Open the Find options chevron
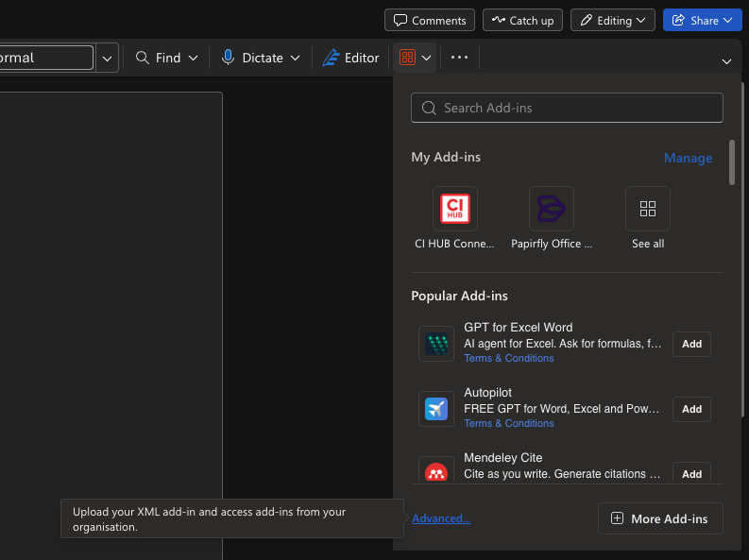Screen dimensions: 749x560 [x=193, y=59]
